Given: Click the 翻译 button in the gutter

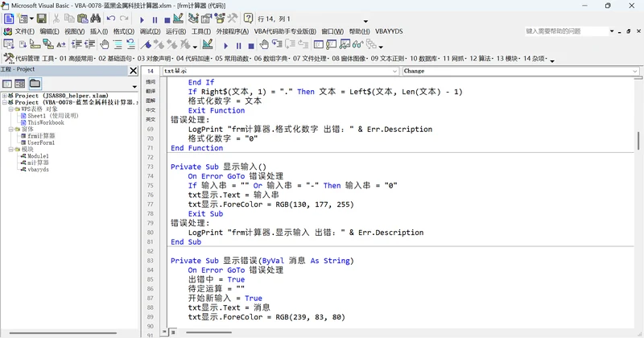Looking at the screenshot, I should coord(151,91).
